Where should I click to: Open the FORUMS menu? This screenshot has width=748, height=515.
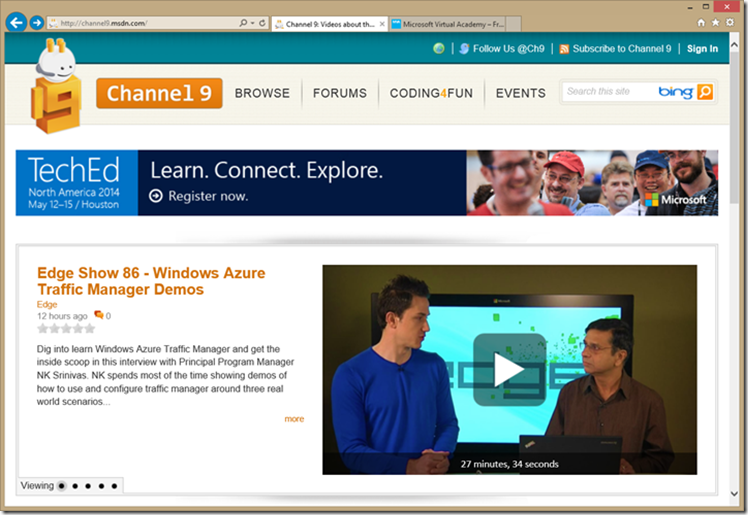(340, 93)
